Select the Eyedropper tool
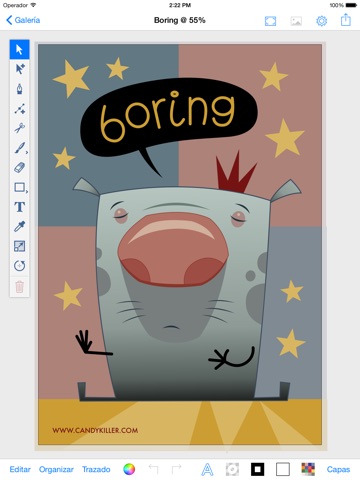 pyautogui.click(x=19, y=227)
